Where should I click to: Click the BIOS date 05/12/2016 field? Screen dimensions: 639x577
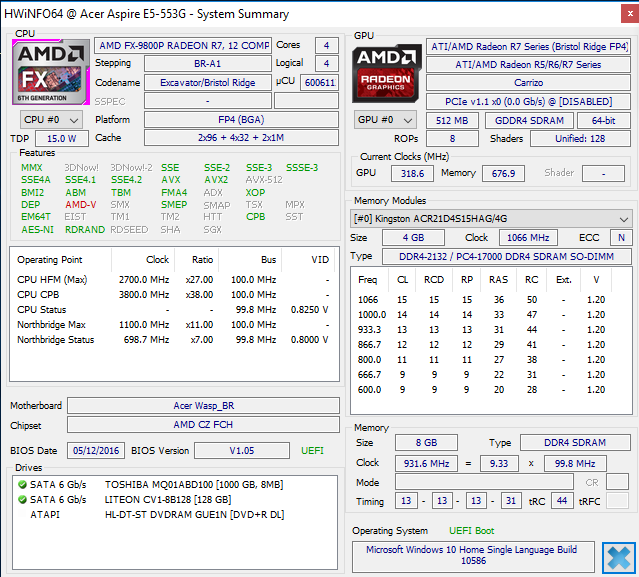tap(96, 451)
